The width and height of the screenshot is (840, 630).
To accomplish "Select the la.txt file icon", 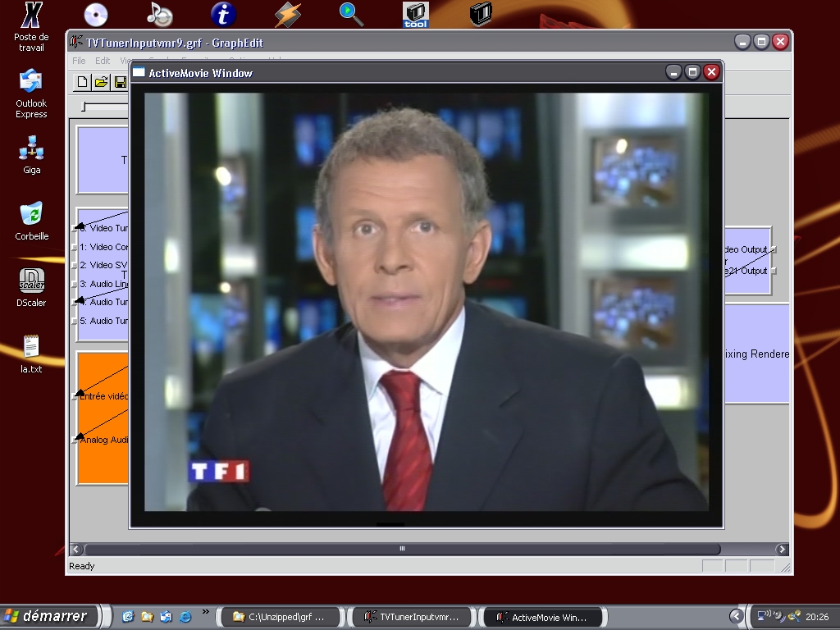I will click(x=31, y=354).
